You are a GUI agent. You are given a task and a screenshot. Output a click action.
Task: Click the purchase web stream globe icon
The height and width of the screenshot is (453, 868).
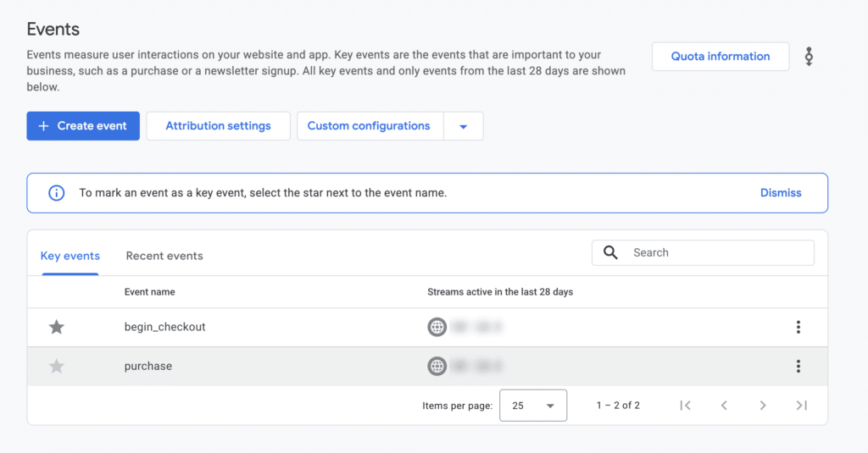coord(437,366)
